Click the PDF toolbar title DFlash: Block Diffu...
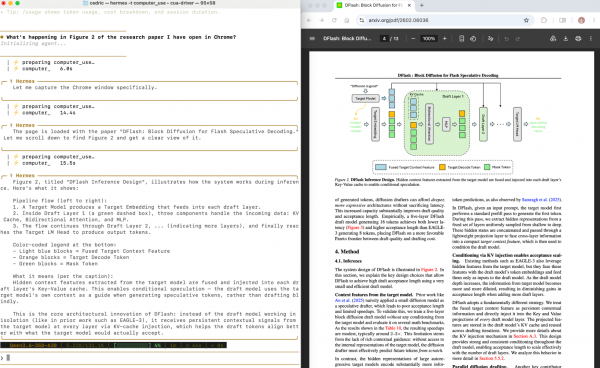 coord(347,39)
